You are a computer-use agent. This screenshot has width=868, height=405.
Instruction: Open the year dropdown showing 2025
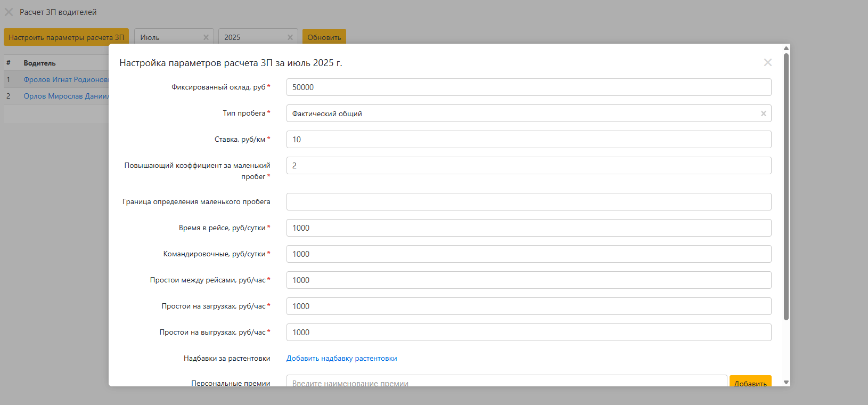(x=253, y=37)
